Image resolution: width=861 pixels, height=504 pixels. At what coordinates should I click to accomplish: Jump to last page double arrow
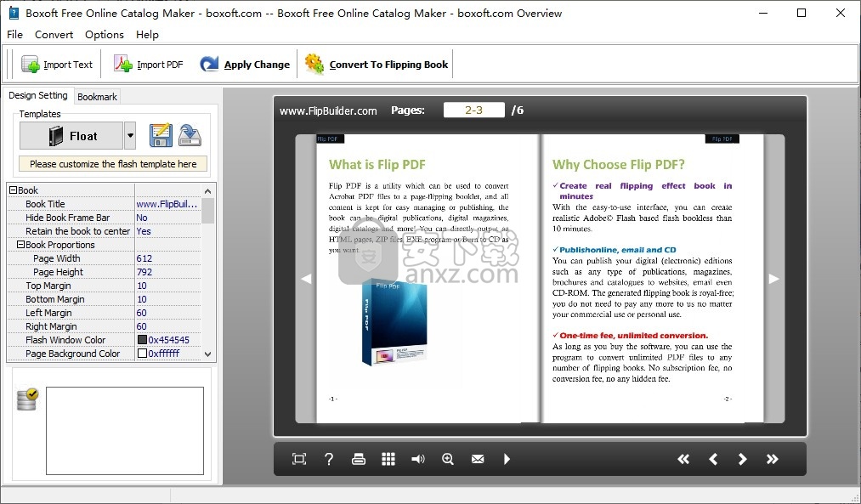tap(772, 459)
